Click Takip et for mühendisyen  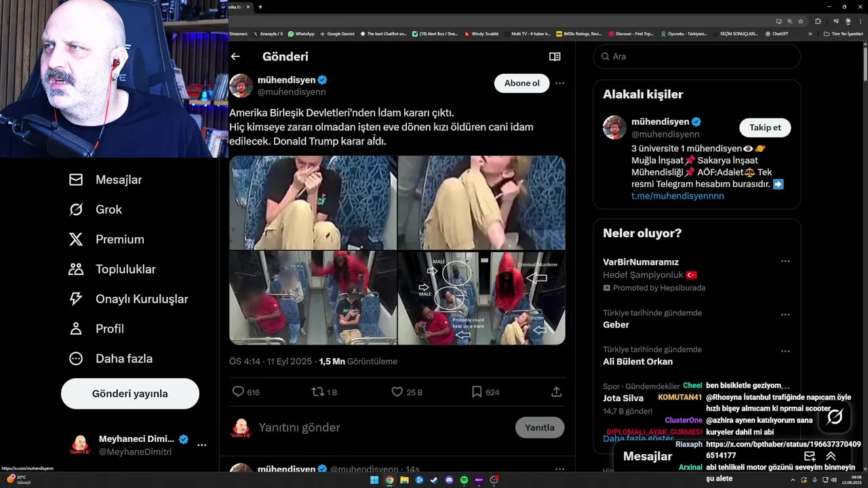pos(765,127)
